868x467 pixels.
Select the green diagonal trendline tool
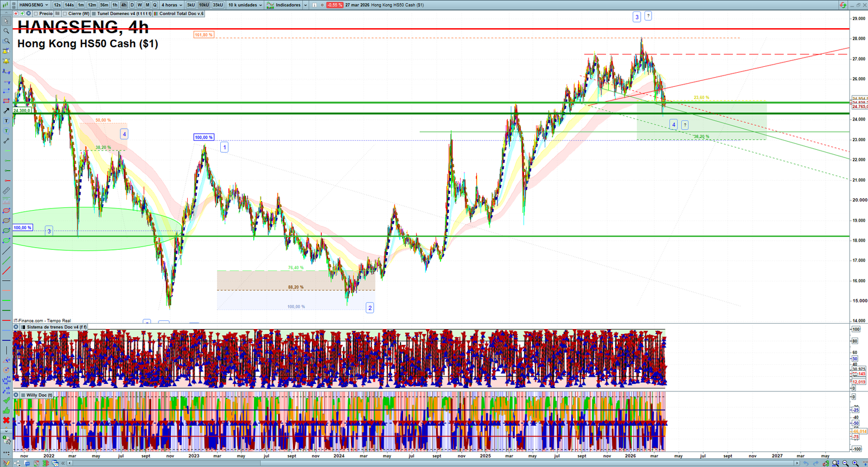pos(6,261)
